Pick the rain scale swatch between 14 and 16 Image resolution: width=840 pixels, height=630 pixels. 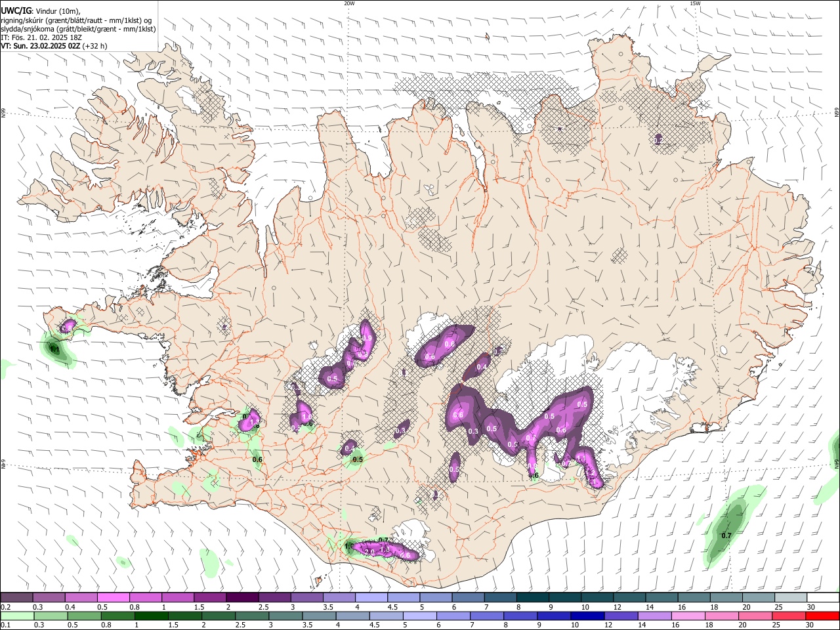[656, 616]
